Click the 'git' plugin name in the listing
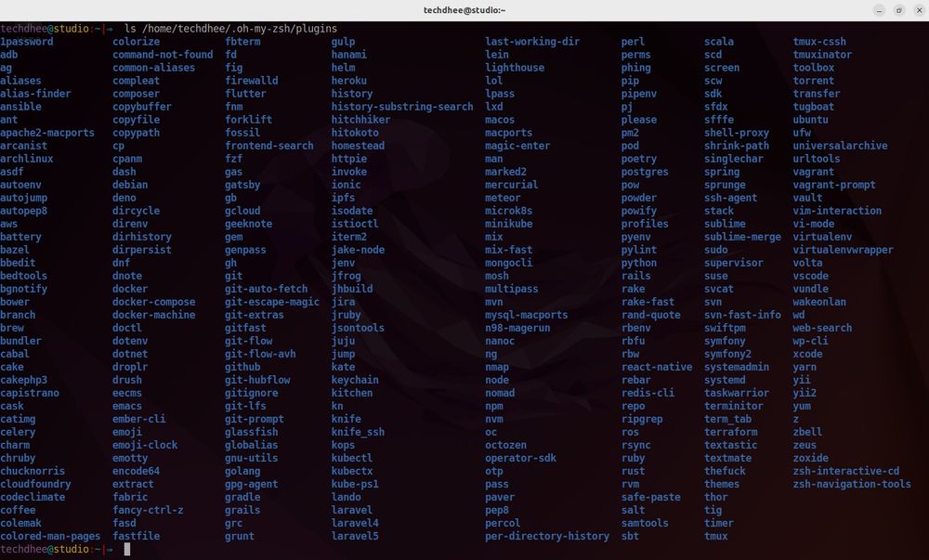 pos(232,275)
